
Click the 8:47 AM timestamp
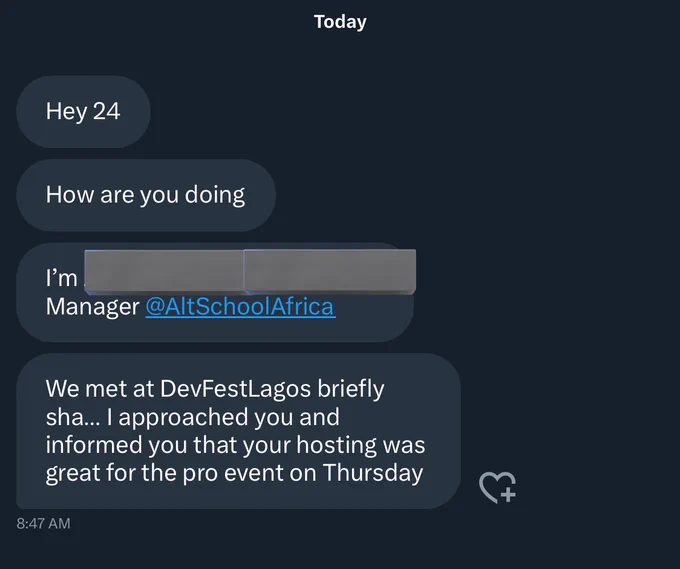point(43,523)
